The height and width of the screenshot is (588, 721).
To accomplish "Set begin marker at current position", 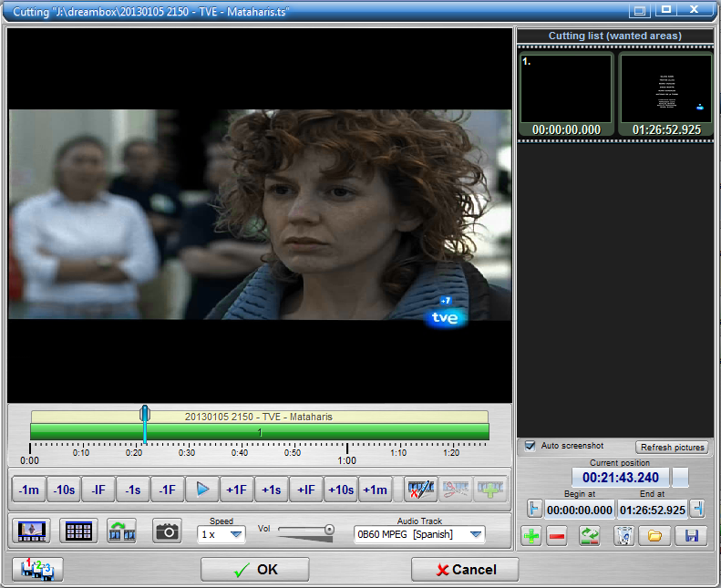I will point(534,509).
